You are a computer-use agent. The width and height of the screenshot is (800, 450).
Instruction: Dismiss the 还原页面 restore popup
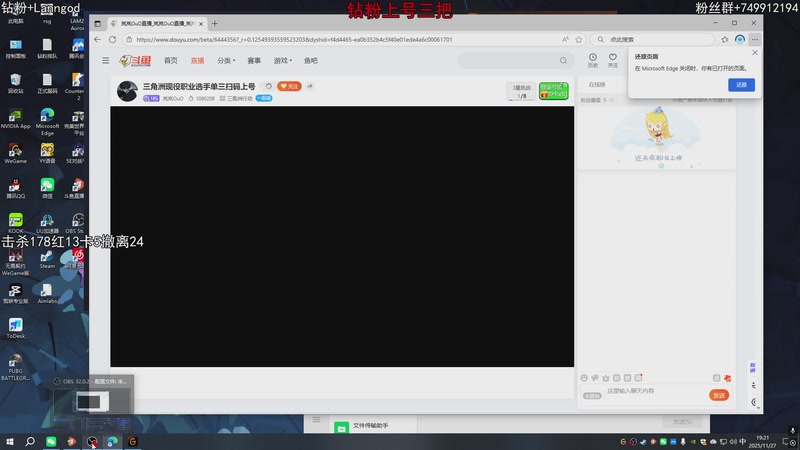pyautogui.click(x=755, y=53)
